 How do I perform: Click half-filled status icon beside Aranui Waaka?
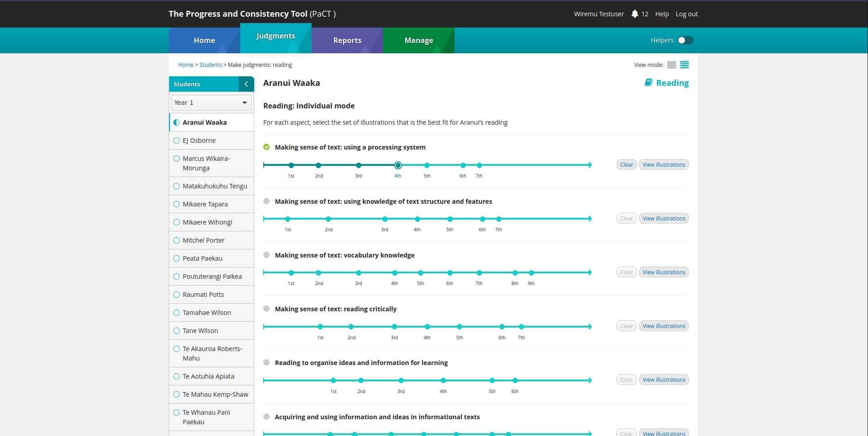point(176,122)
